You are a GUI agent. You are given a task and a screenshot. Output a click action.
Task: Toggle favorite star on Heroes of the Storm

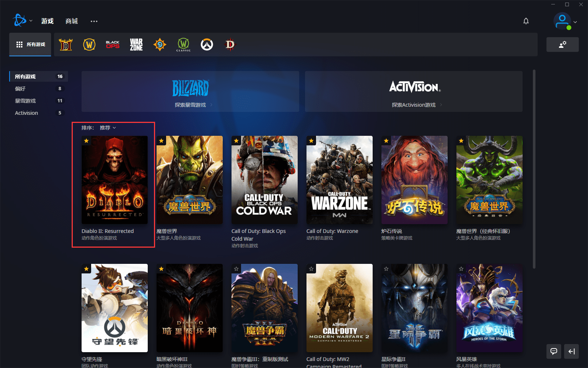coord(461,269)
